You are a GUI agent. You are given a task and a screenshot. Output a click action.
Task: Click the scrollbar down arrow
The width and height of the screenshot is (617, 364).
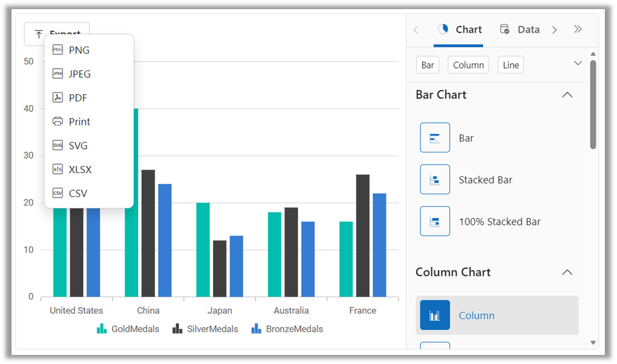coord(593,342)
